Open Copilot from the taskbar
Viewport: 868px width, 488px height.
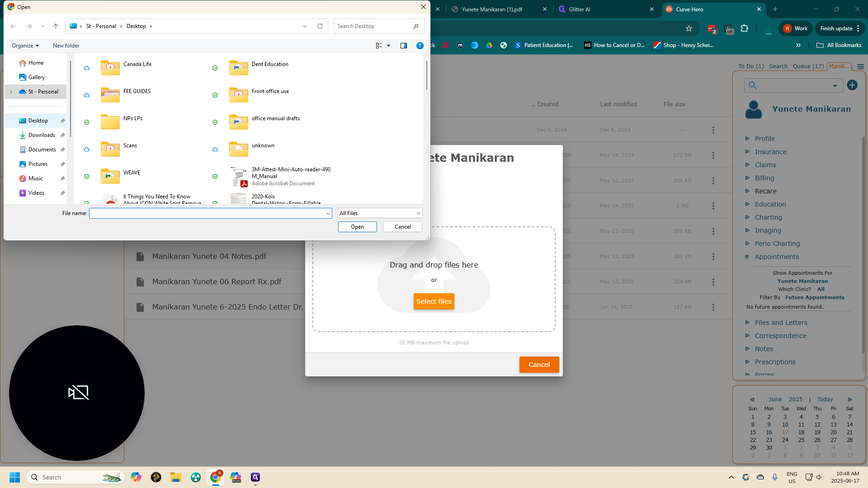[136, 477]
